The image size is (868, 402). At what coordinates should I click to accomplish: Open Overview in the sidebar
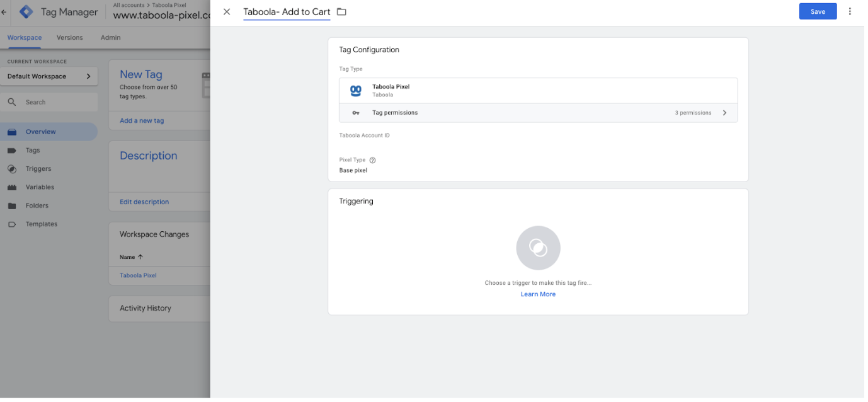49,132
